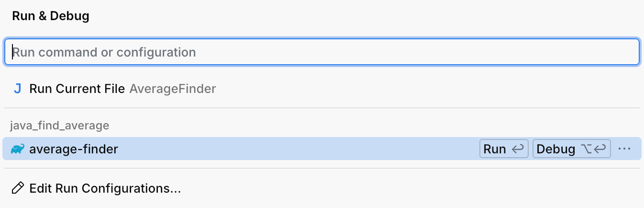644x208 pixels.
Task: Open the three-dot more actions menu
Action: 624,149
